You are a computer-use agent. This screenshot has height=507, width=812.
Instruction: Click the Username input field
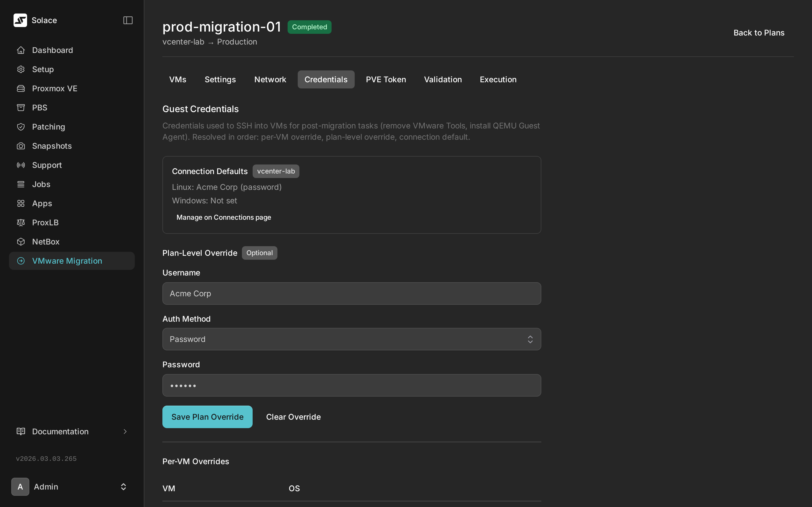(351, 293)
